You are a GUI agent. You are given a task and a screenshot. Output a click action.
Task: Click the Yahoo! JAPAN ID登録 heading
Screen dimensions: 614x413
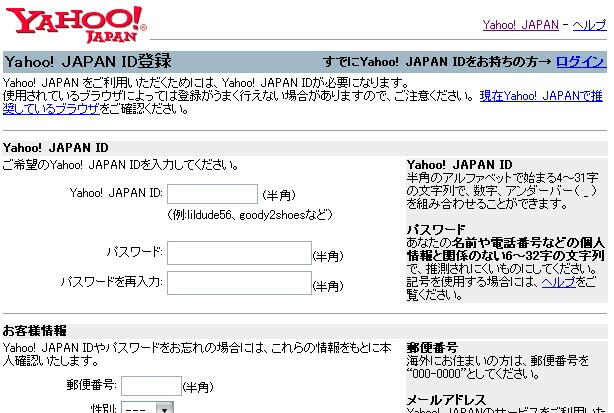(x=88, y=61)
